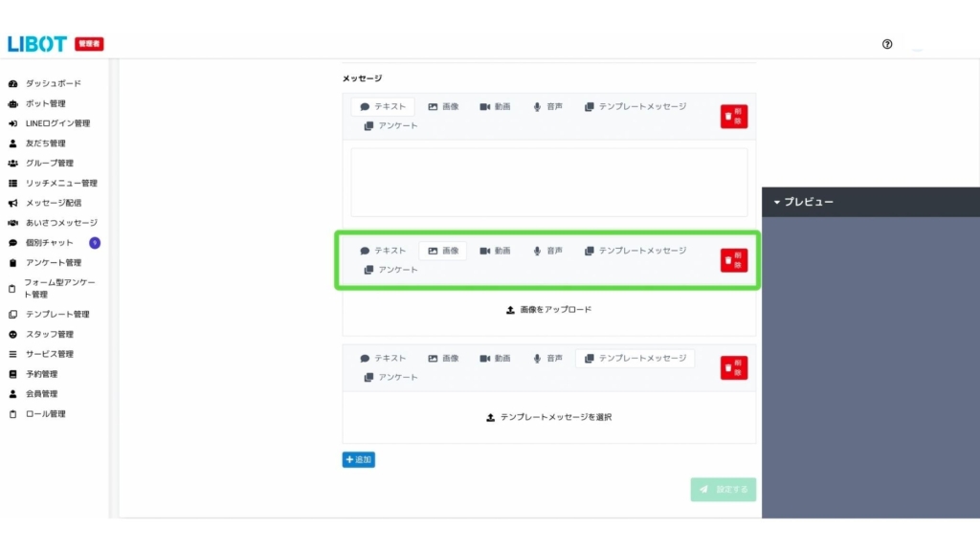
Task: Open ボット管理 from the sidebar
Action: tap(45, 103)
